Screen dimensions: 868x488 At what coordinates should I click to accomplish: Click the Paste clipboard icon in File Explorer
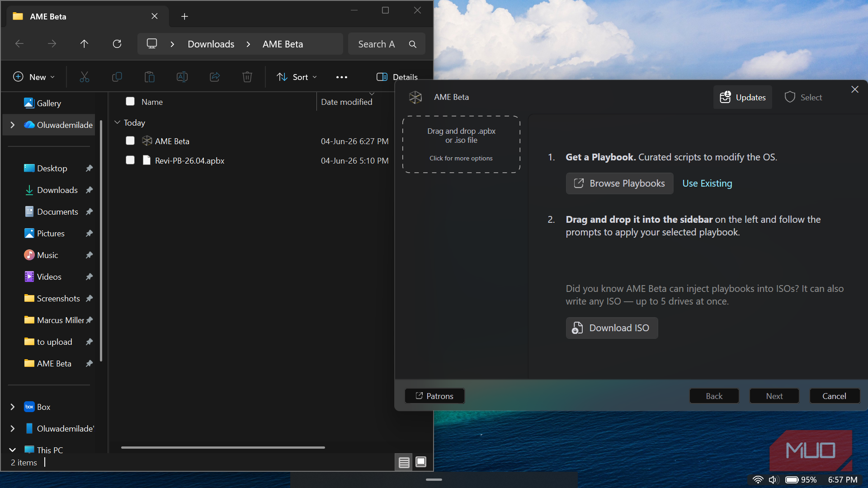150,77
